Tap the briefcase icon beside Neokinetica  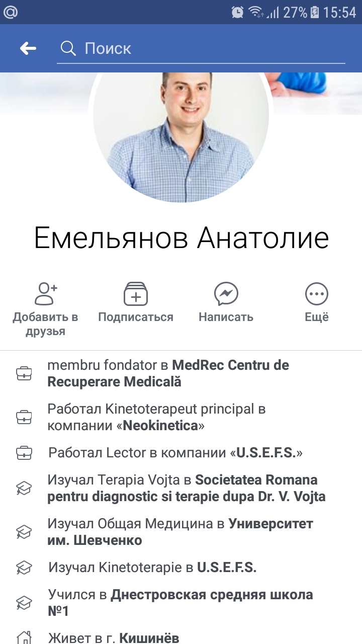point(24,418)
